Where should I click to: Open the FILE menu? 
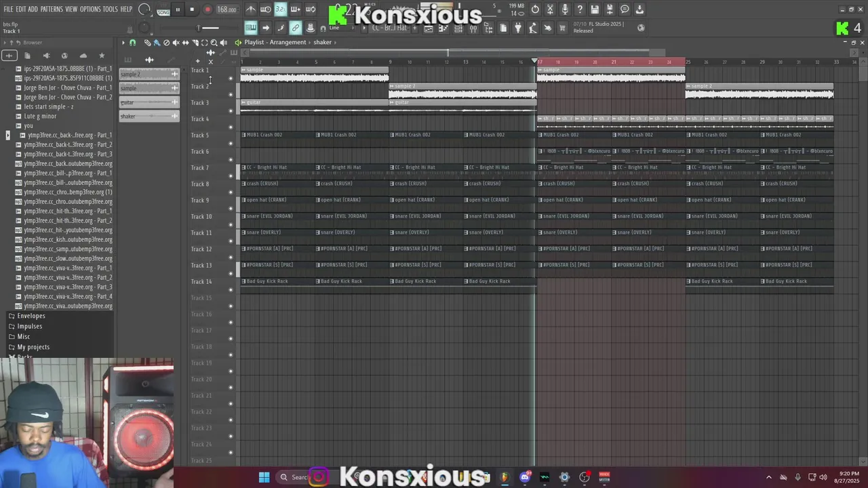coord(8,9)
